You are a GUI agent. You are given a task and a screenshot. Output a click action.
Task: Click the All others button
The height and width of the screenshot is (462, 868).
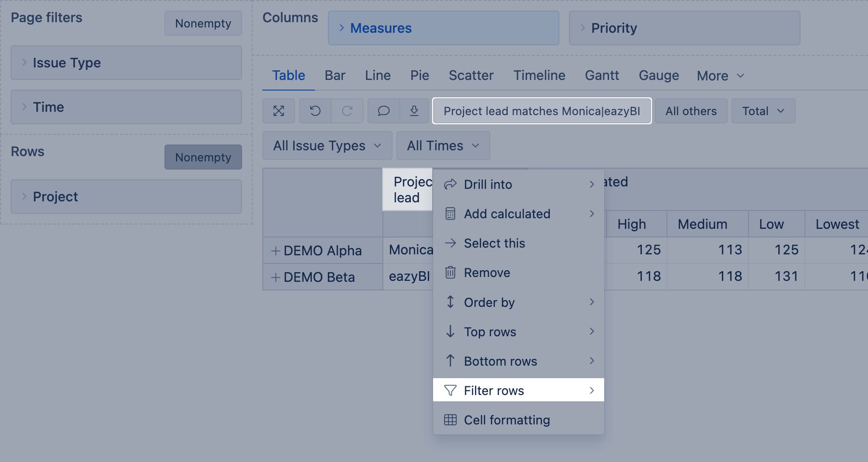click(691, 111)
